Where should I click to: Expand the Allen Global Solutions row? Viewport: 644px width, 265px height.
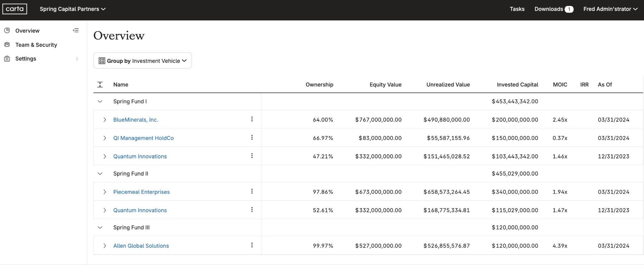[105, 246]
